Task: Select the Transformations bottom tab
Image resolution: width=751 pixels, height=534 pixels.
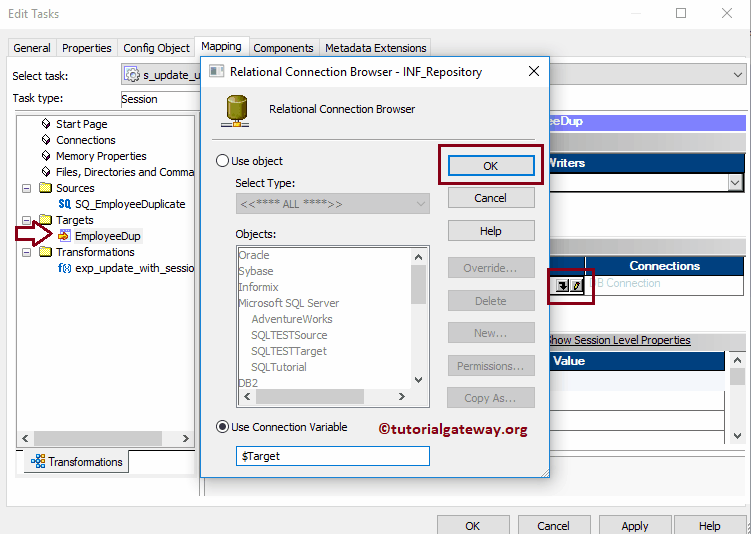Action: 77,461
